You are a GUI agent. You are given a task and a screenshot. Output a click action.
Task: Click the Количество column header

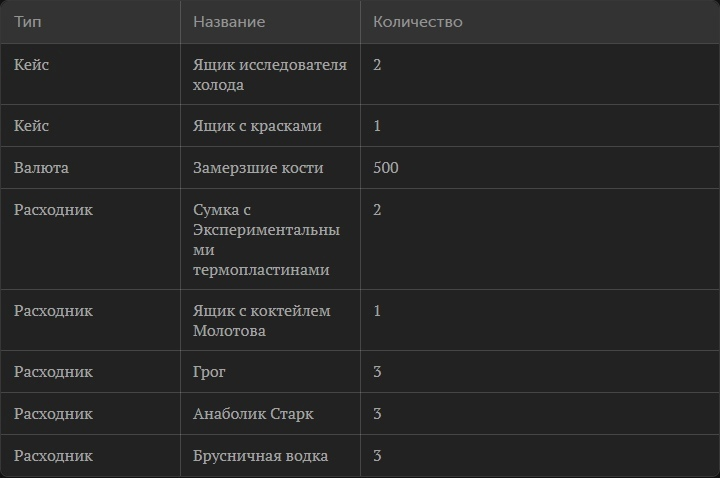[x=417, y=22]
